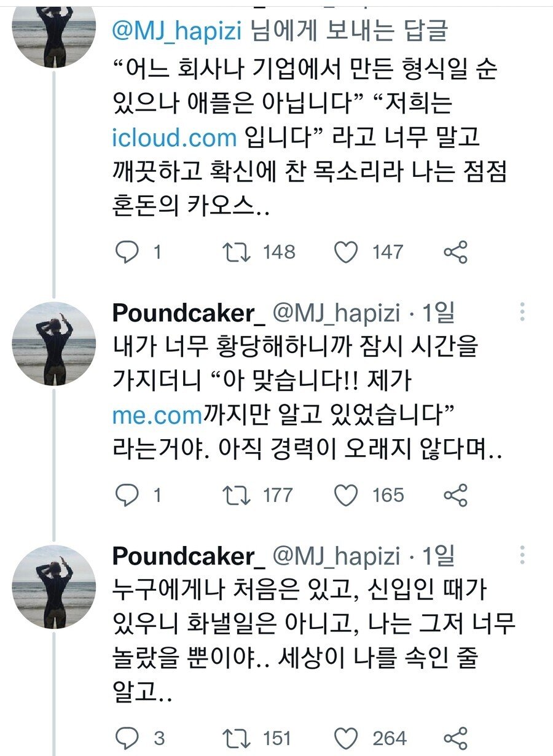
Task: Open more options menu on last tweet
Action: point(522,556)
